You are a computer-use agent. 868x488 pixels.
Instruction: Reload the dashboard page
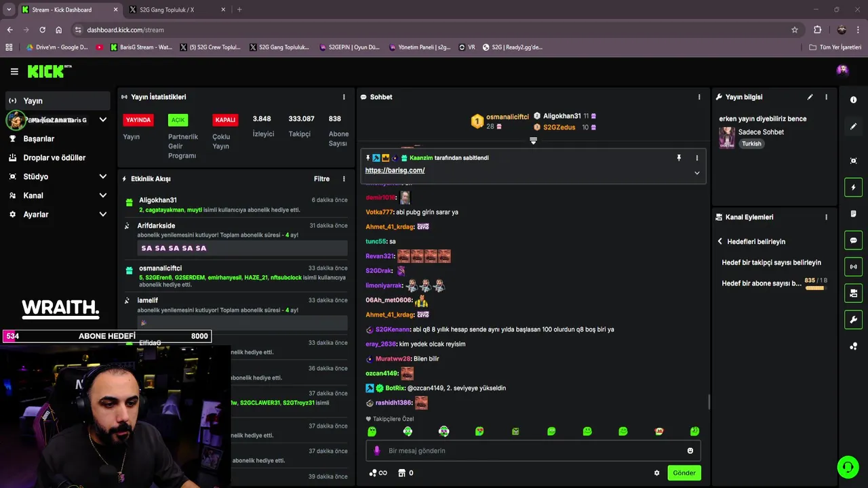(x=42, y=30)
